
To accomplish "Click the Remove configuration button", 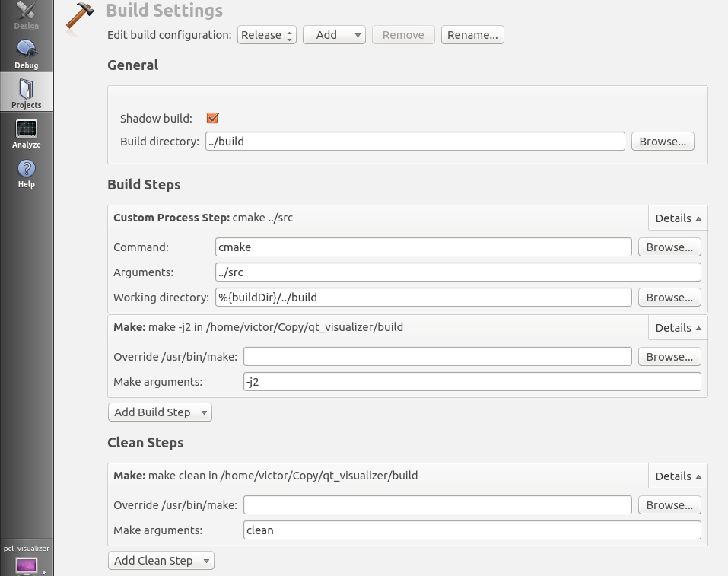I will point(403,34).
